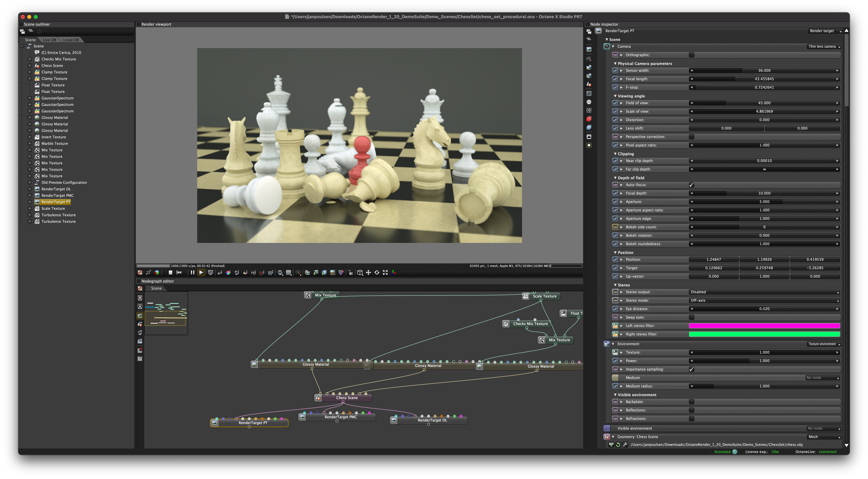Open the Stereo output dropdown
The height and width of the screenshot is (479, 868).
(x=764, y=292)
